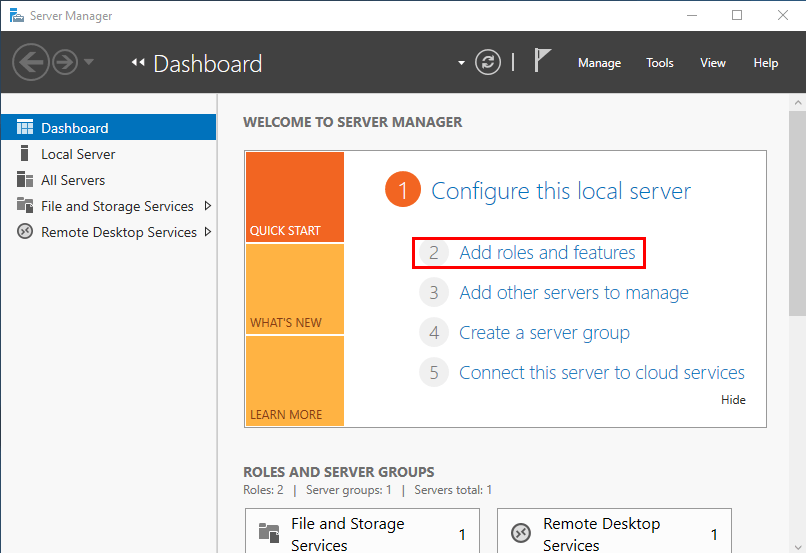806x553 pixels.
Task: Click the Remote Desktop Services tile icon
Action: pyautogui.click(x=521, y=533)
